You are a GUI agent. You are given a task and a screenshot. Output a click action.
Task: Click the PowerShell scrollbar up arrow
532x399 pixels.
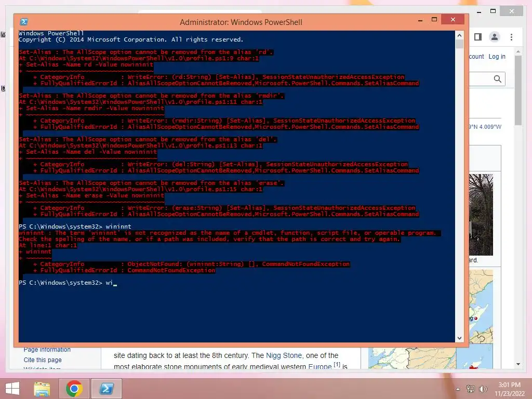point(459,35)
